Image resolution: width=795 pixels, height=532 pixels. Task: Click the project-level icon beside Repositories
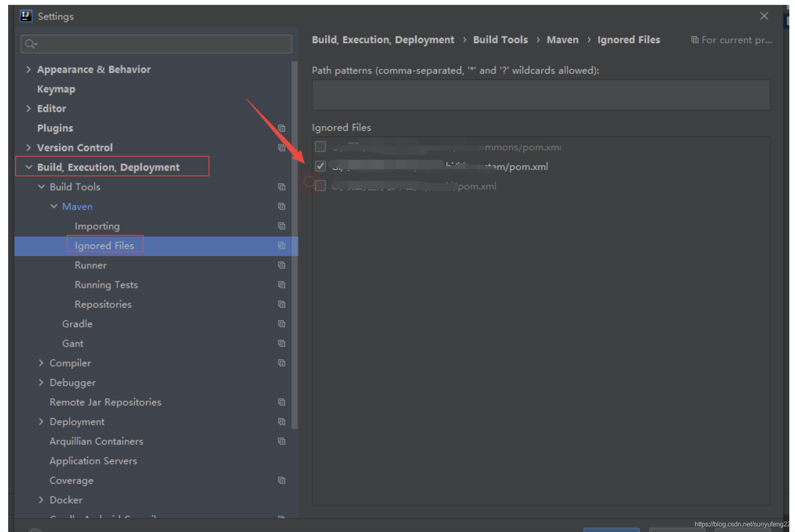(281, 304)
